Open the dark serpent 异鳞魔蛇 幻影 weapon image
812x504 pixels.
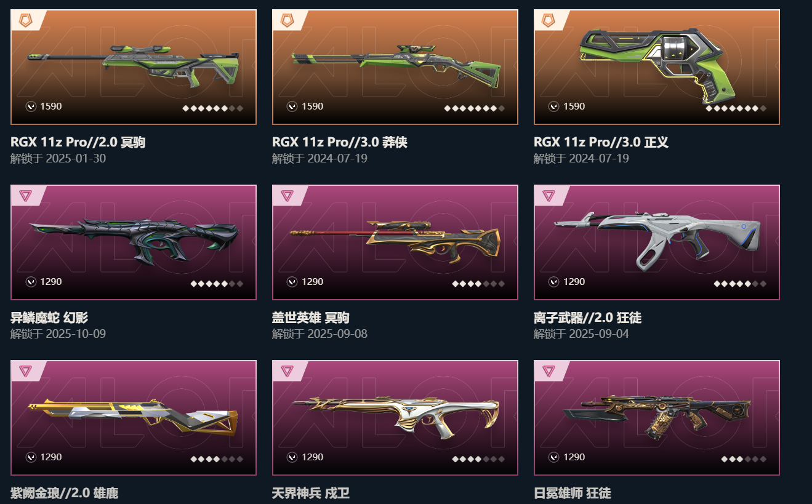tap(134, 242)
